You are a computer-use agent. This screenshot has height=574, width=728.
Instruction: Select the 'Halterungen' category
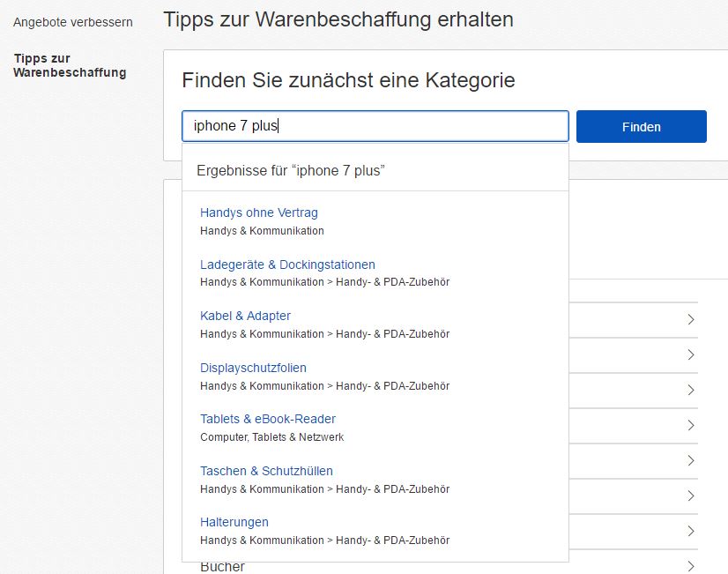click(234, 522)
